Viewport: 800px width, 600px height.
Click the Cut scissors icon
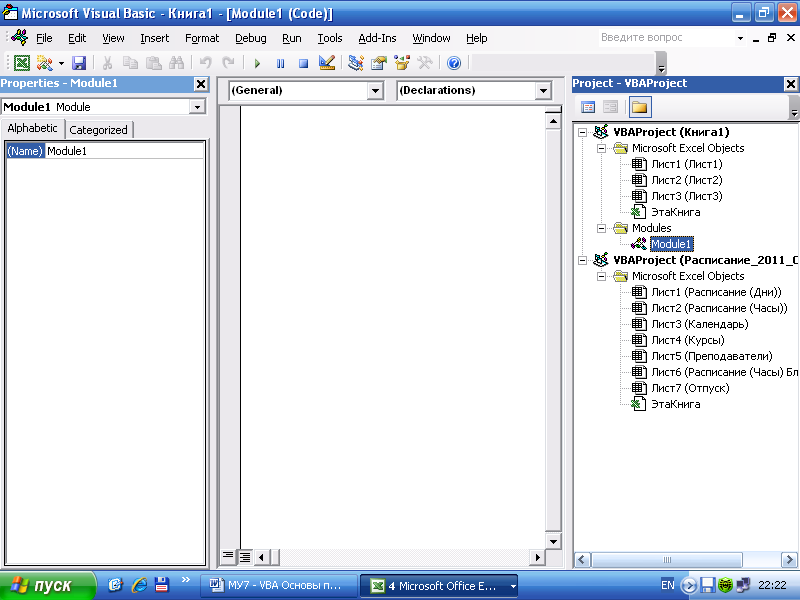pos(108,63)
